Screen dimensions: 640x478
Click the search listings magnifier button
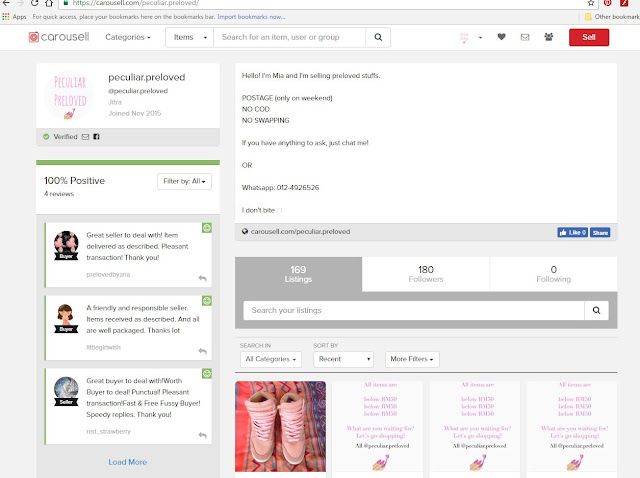(596, 310)
